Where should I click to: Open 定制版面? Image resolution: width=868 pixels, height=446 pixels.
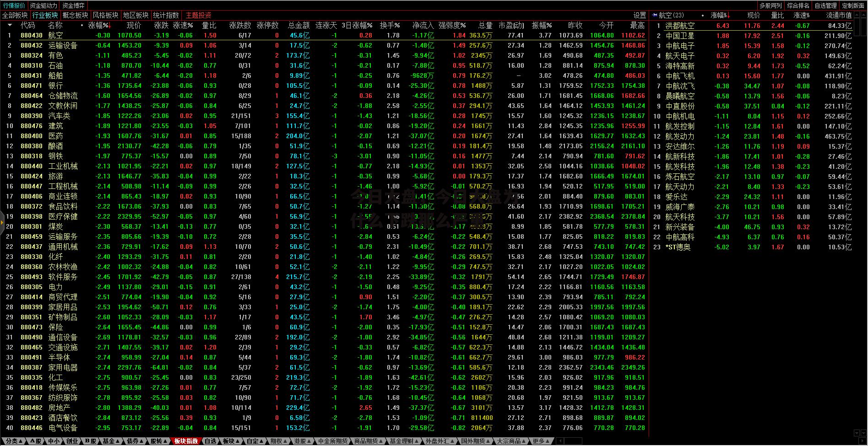853,5
